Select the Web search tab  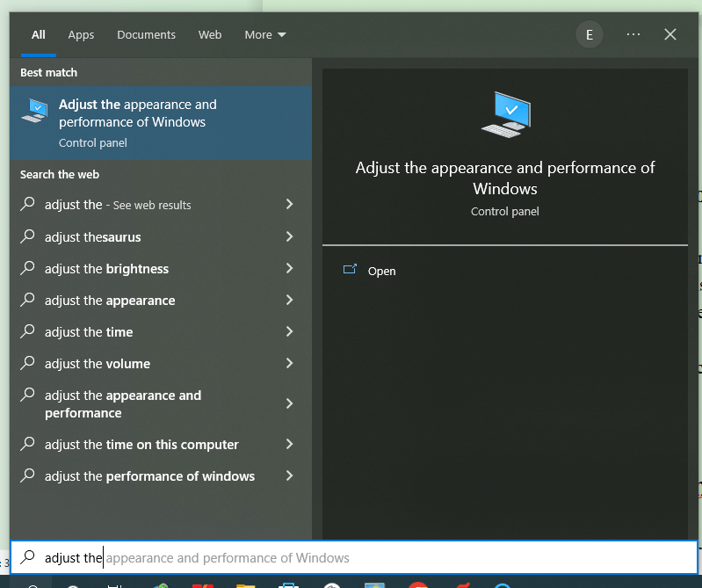[209, 35]
